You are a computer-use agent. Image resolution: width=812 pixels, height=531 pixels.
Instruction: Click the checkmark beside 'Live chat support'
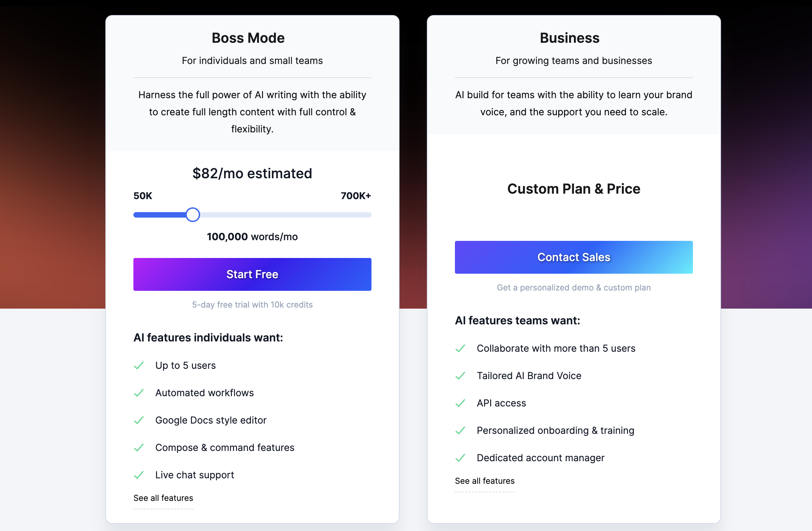tap(139, 475)
